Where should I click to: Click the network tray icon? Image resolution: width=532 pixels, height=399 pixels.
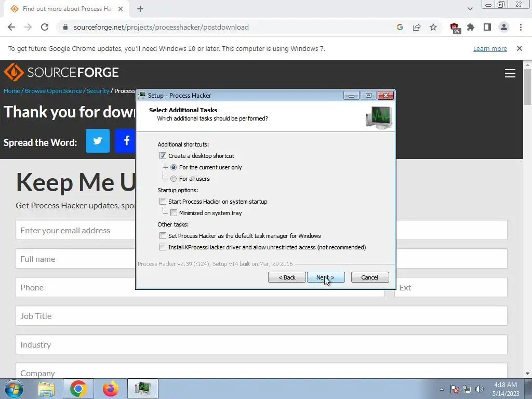click(467, 389)
